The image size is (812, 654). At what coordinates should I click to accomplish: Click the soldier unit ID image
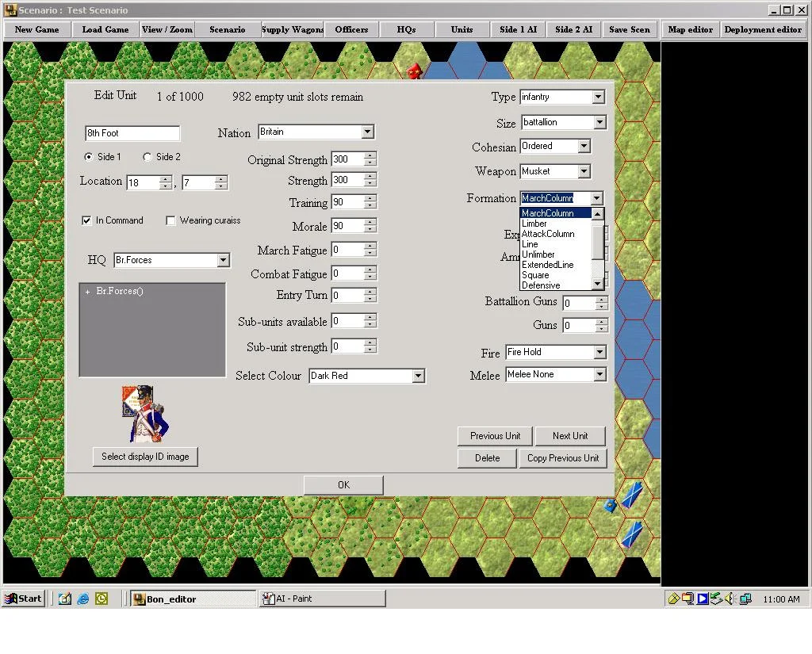click(x=146, y=414)
